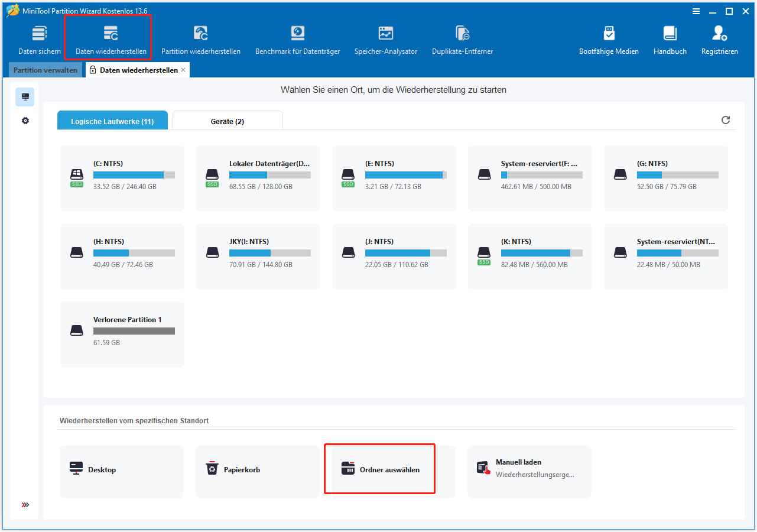The height and width of the screenshot is (532, 757).
Task: Select the (E: NTFS) drive card
Action: 394,179
